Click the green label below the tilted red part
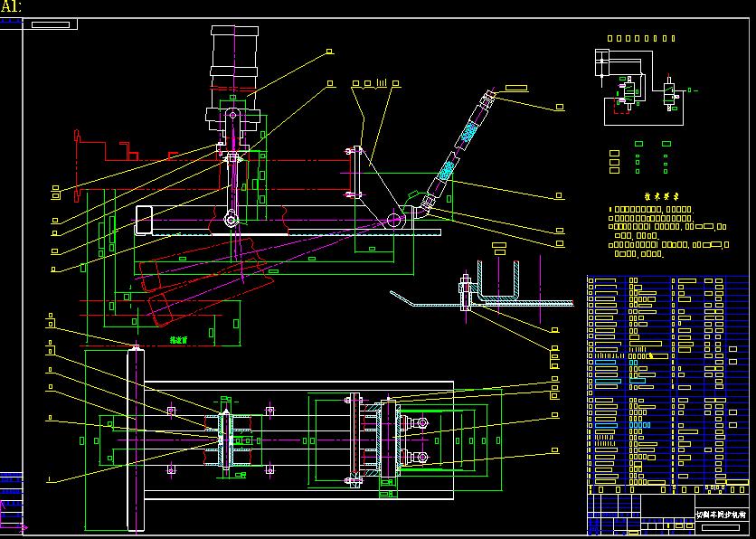This screenshot has width=756, height=539. click(x=178, y=340)
